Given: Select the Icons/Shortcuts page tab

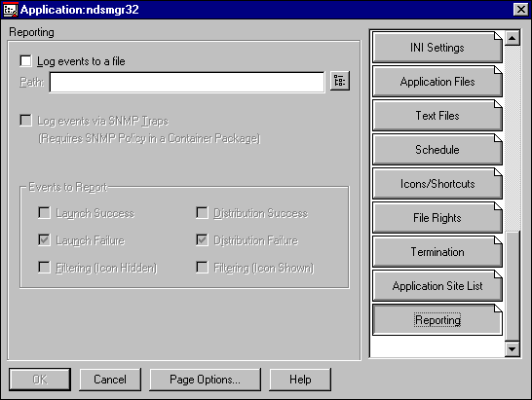Looking at the screenshot, I should 437,184.
